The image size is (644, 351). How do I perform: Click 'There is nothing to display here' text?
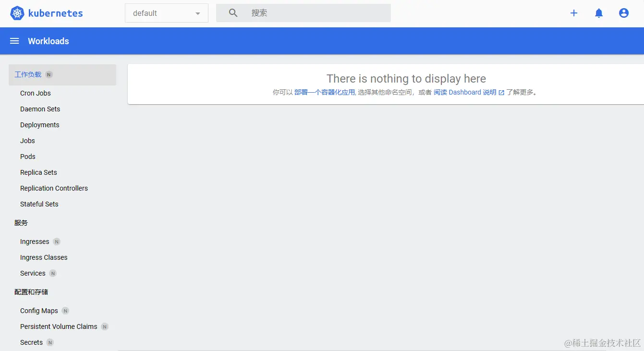pos(406,79)
